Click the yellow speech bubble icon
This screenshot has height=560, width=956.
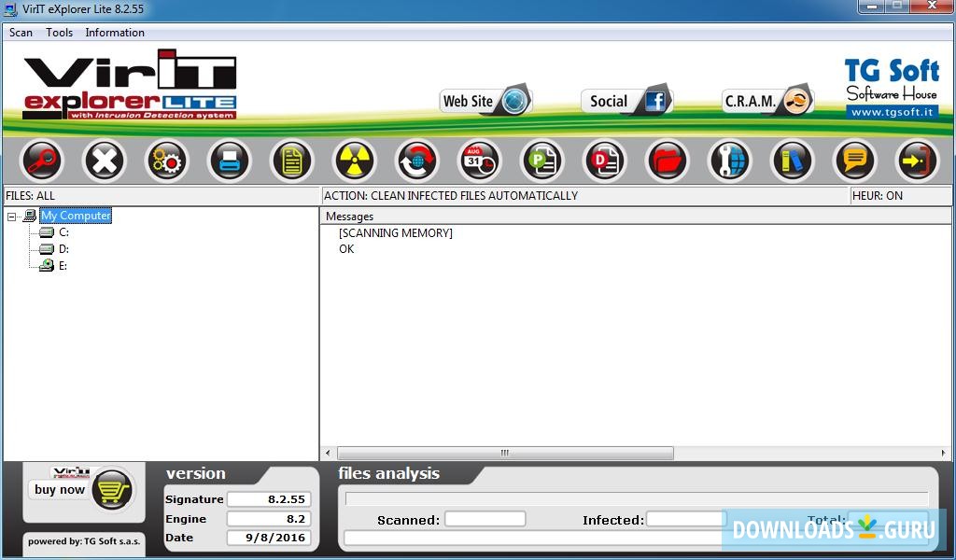[x=855, y=161]
